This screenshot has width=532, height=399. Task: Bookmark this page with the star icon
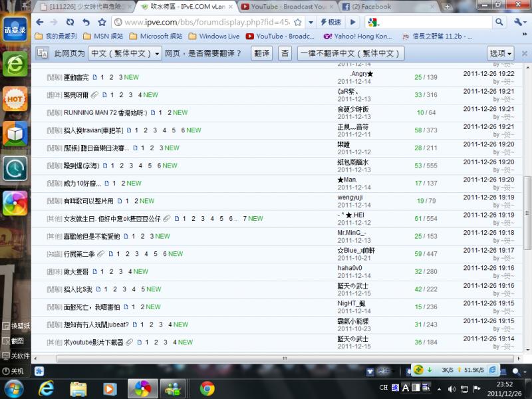tap(102, 22)
